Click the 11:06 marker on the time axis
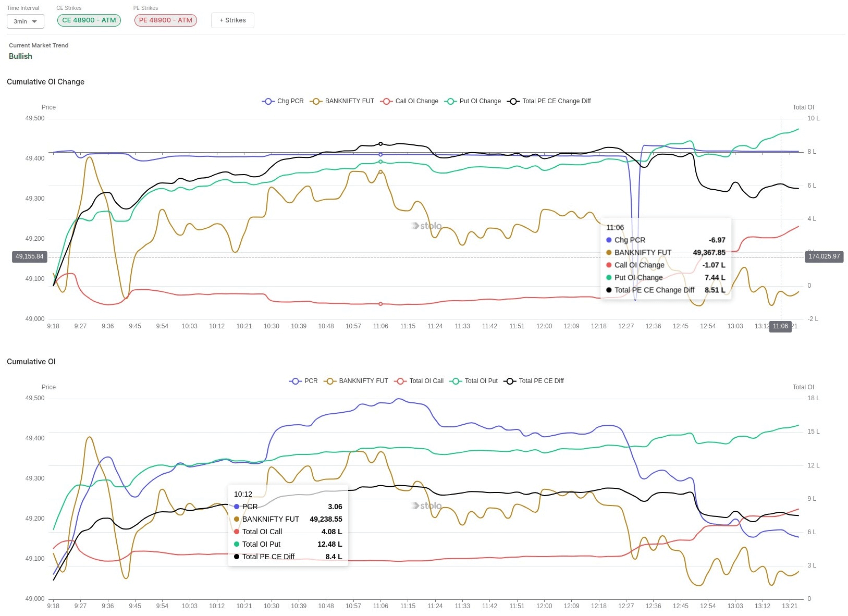The image size is (848, 616). (x=780, y=326)
